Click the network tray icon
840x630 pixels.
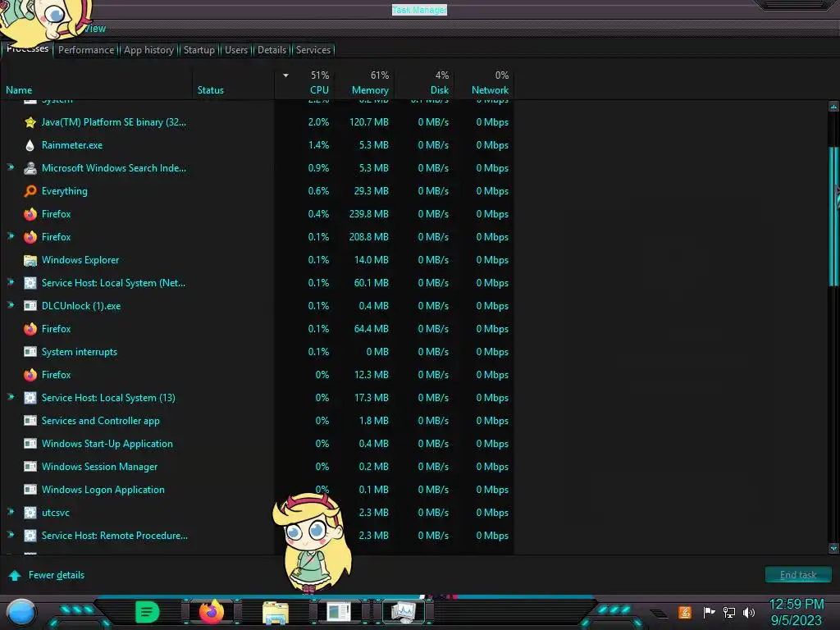[728, 612]
